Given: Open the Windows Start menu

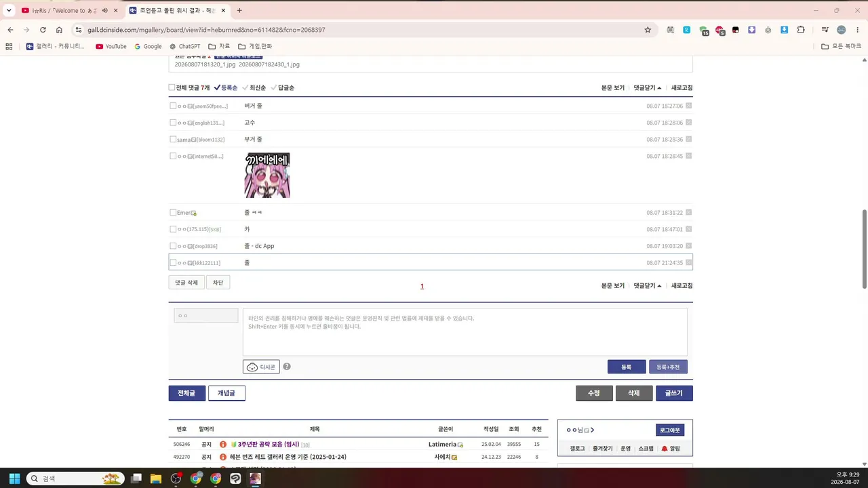Looking at the screenshot, I should [14, 479].
